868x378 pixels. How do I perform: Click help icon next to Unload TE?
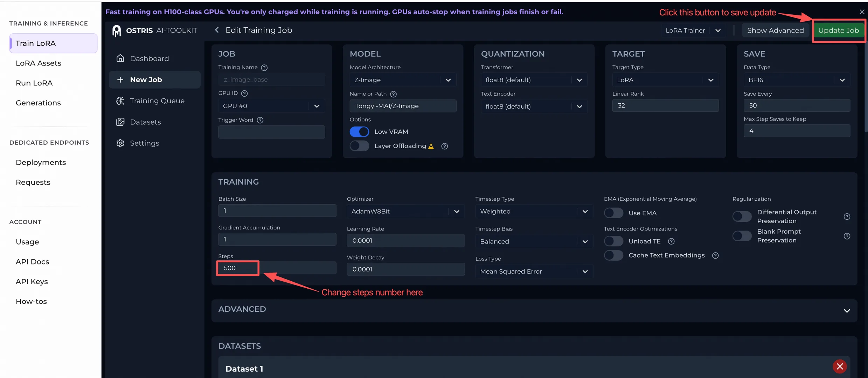point(671,241)
